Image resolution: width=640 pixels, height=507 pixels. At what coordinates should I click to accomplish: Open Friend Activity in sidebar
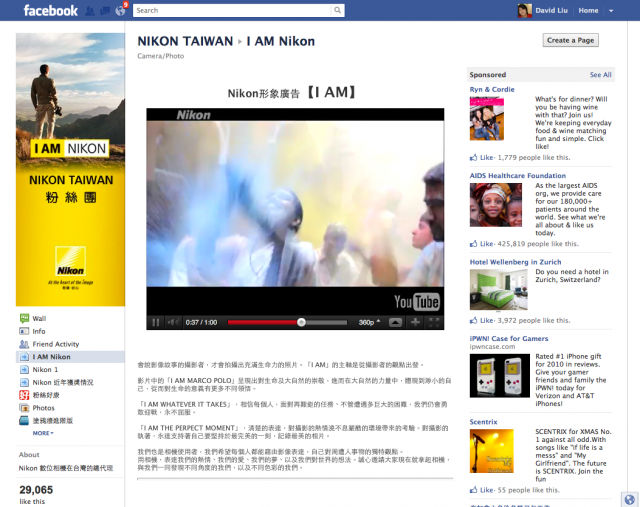coord(56,344)
